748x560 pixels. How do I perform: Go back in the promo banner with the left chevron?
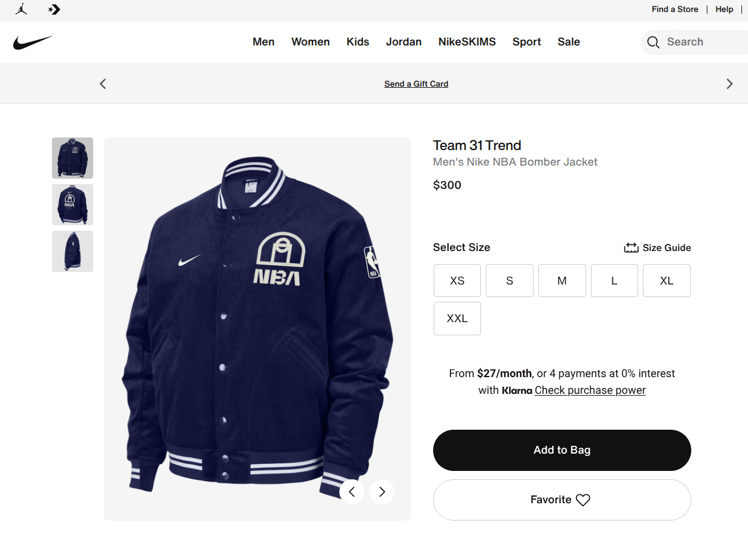coord(102,84)
